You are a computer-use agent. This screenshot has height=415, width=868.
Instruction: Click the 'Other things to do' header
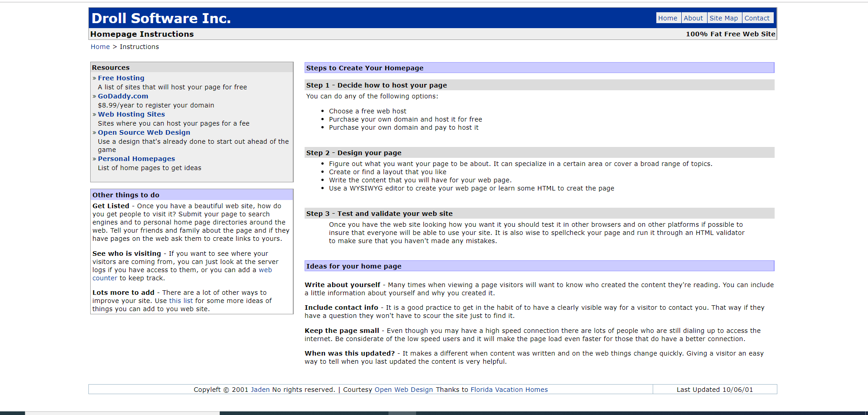point(126,195)
